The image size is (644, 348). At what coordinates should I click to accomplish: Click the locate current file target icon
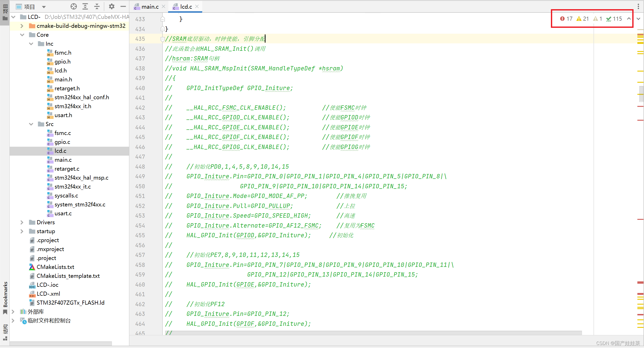pos(73,7)
